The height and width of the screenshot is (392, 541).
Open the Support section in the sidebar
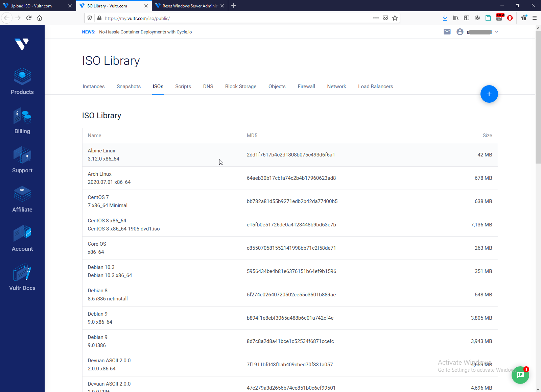22,160
